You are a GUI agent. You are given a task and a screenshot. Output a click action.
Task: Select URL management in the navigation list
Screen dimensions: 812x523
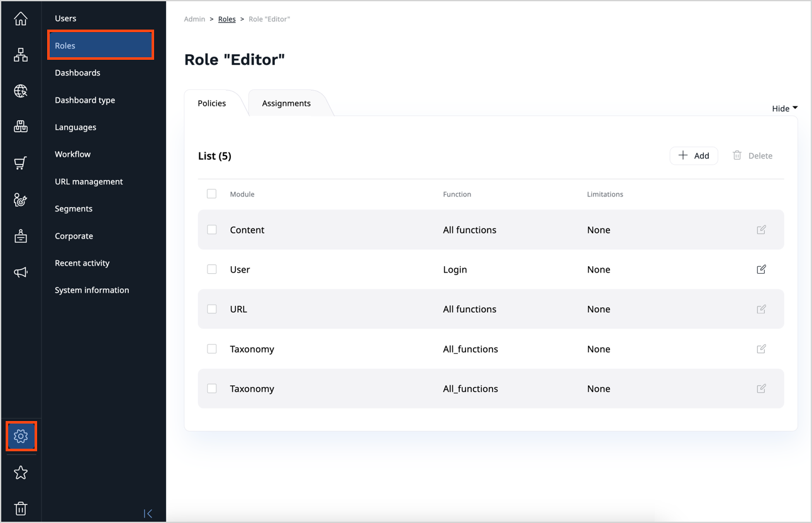click(88, 181)
